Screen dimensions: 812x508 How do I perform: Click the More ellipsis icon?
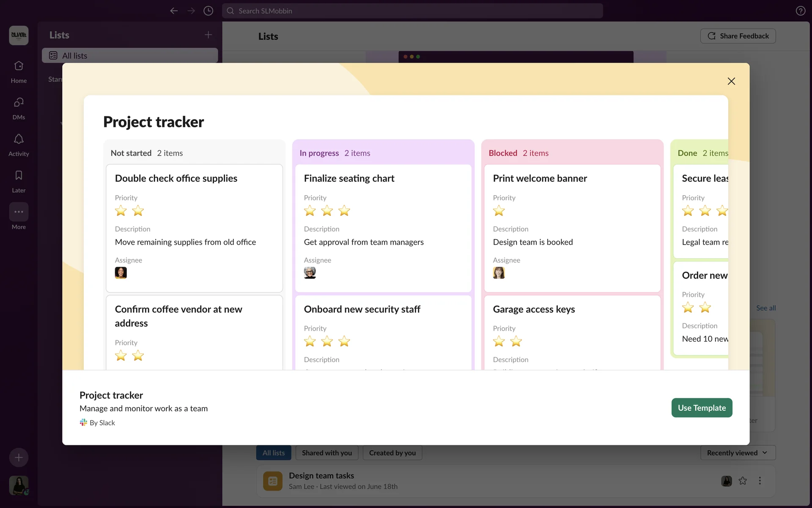(x=19, y=212)
